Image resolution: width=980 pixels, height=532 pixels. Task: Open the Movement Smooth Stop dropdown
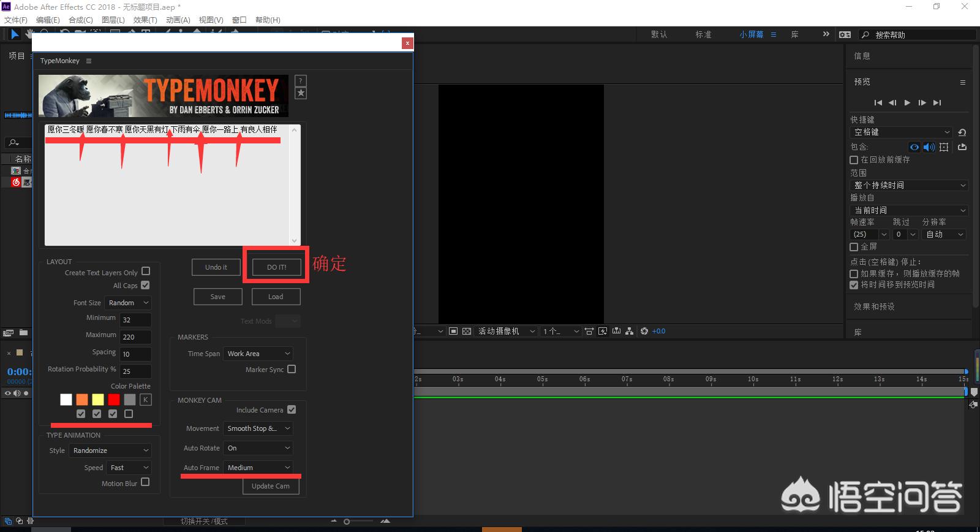click(258, 428)
